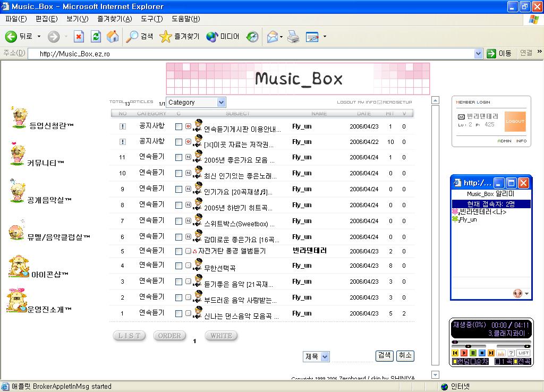This screenshot has height=392, width=544.
Task: Stop playback with the blue stop button
Action: [x=482, y=353]
